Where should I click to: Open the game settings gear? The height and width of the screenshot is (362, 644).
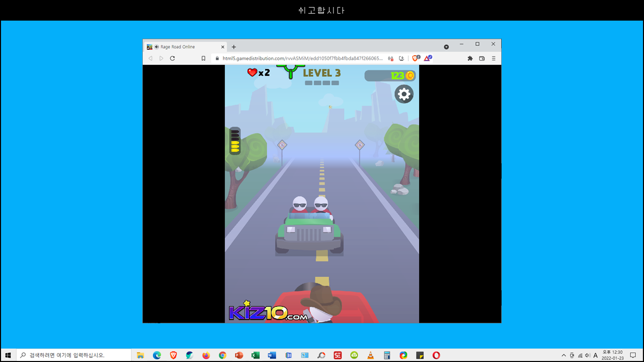404,94
